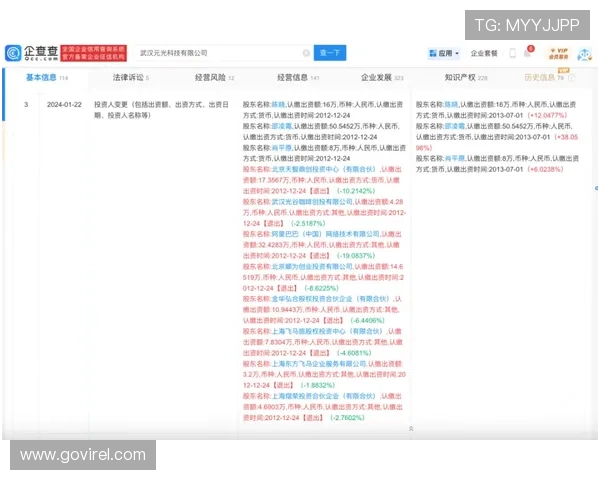This screenshot has width=600, height=480.
Task: Switch to the 历史信息 VIP tab
Action: (544, 78)
